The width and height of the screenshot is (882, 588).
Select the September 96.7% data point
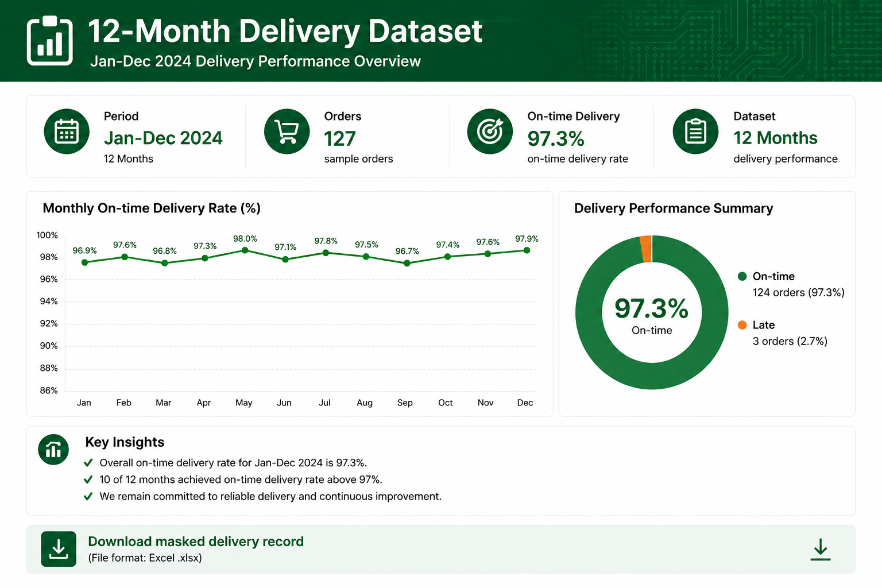pyautogui.click(x=407, y=263)
